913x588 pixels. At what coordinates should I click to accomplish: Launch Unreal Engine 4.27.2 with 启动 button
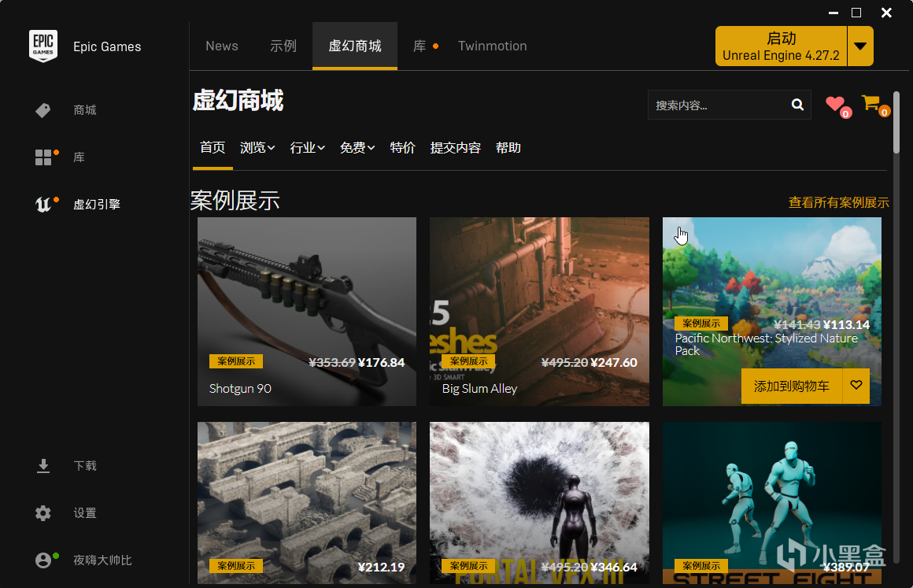tap(781, 46)
